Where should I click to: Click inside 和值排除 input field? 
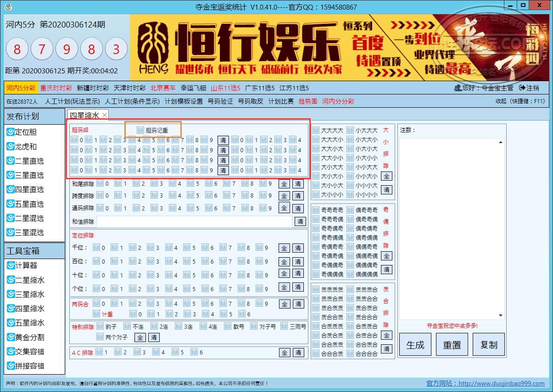coord(195,221)
